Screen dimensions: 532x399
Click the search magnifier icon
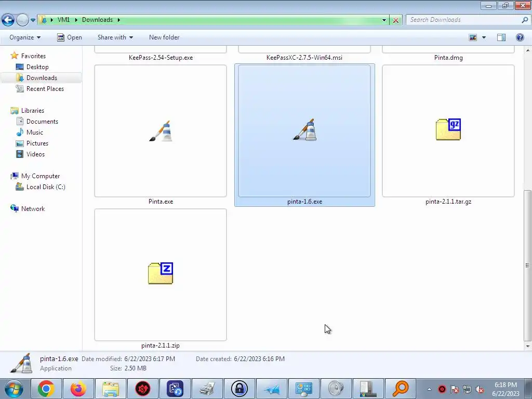coord(525,20)
